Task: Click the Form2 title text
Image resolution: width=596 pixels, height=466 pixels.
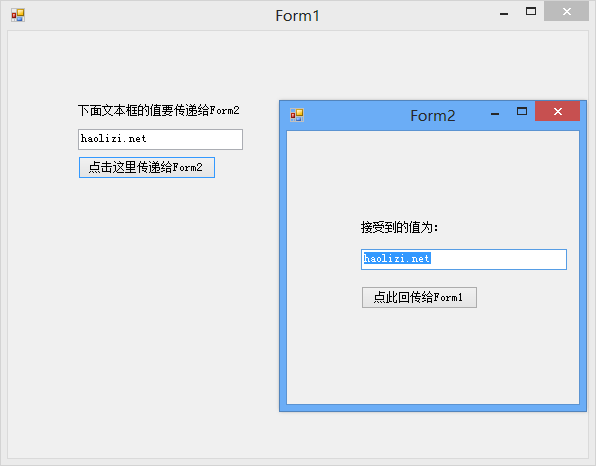Action: [433, 116]
